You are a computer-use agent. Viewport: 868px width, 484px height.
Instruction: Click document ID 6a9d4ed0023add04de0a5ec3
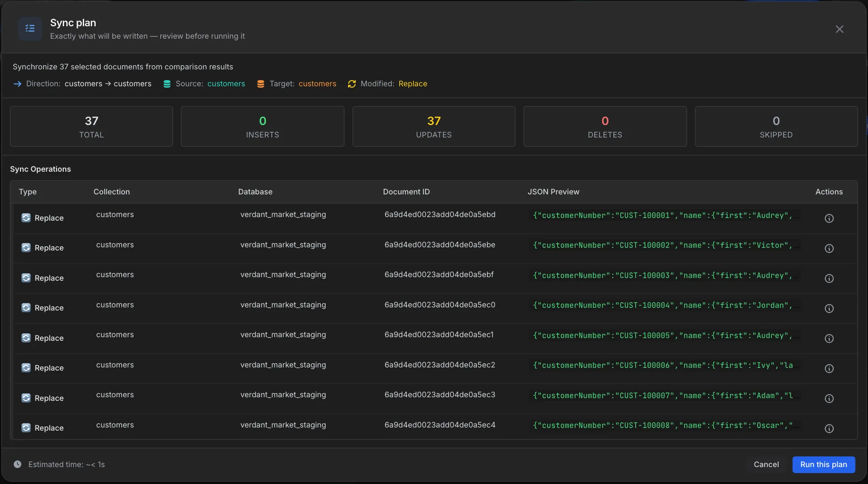coord(440,395)
